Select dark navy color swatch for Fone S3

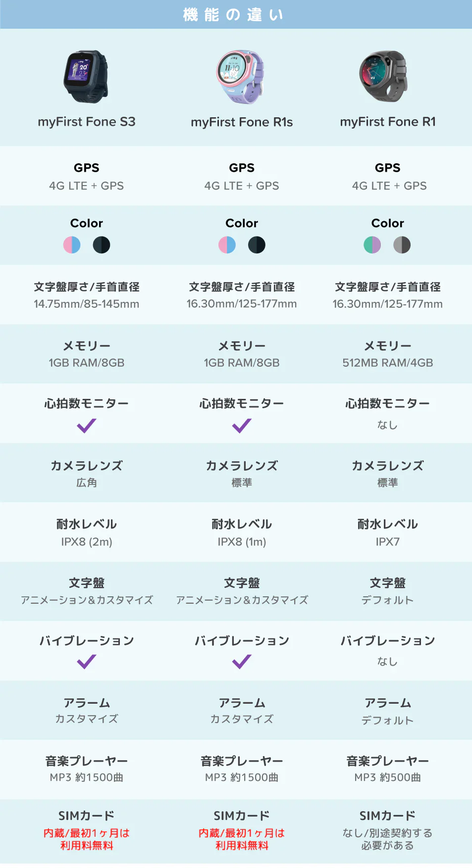pos(102,245)
